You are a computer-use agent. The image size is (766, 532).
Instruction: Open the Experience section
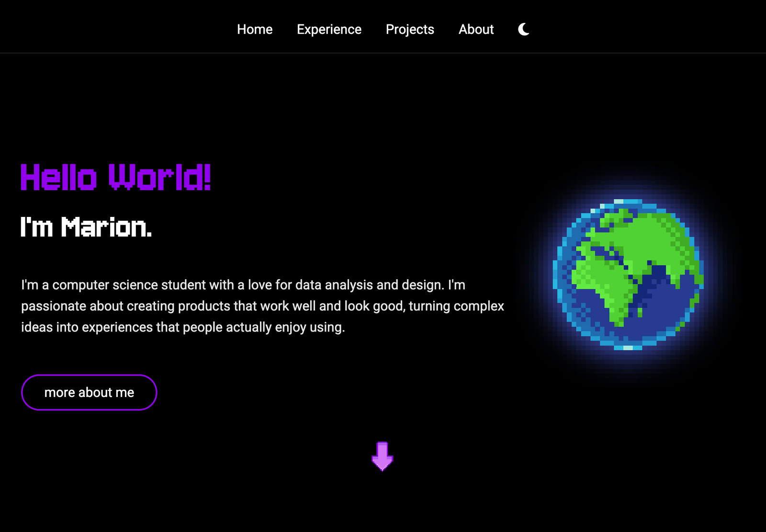tap(329, 29)
